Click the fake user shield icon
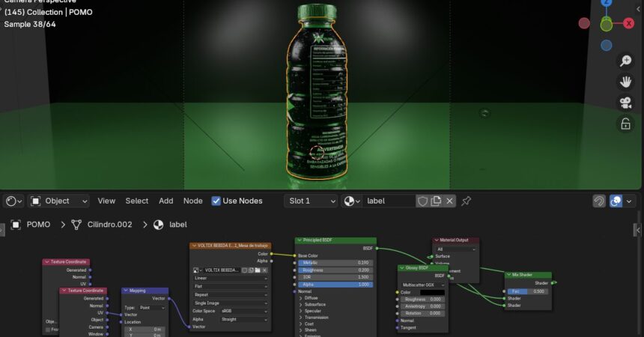The height and width of the screenshot is (337, 644). (x=422, y=201)
